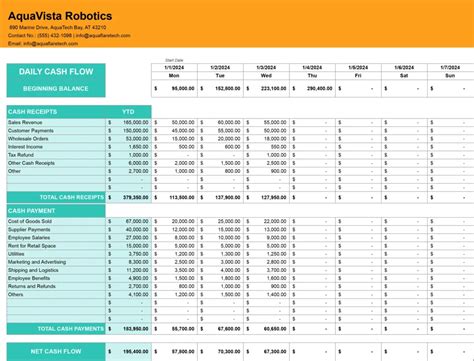Select the AquaVista Robotics company heading

pos(60,16)
